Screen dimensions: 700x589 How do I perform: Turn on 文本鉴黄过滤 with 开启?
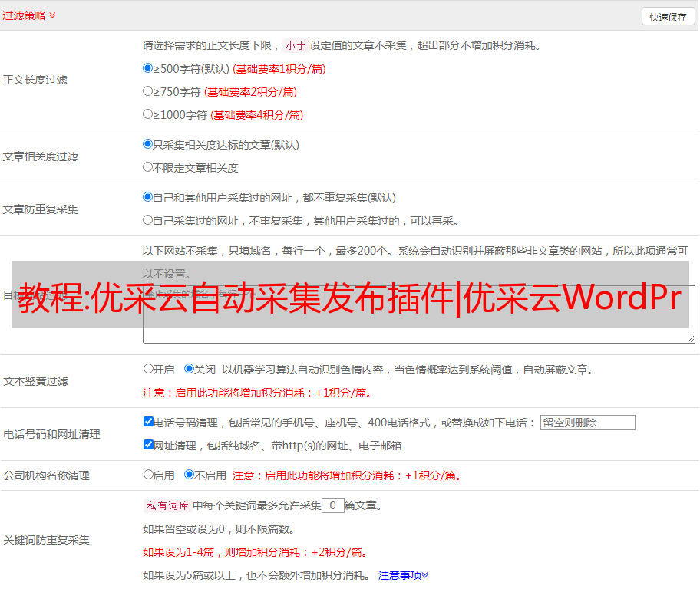click(x=148, y=369)
